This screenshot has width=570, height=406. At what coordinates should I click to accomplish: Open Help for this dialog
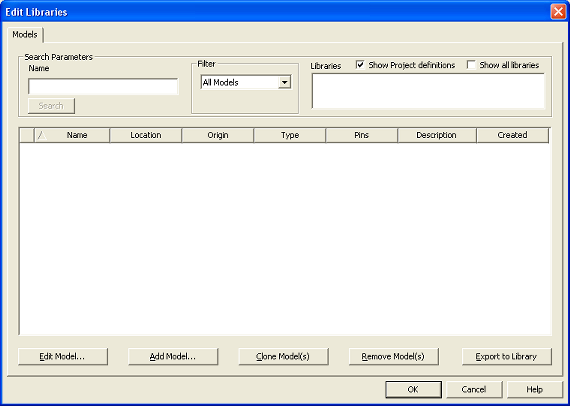point(535,390)
